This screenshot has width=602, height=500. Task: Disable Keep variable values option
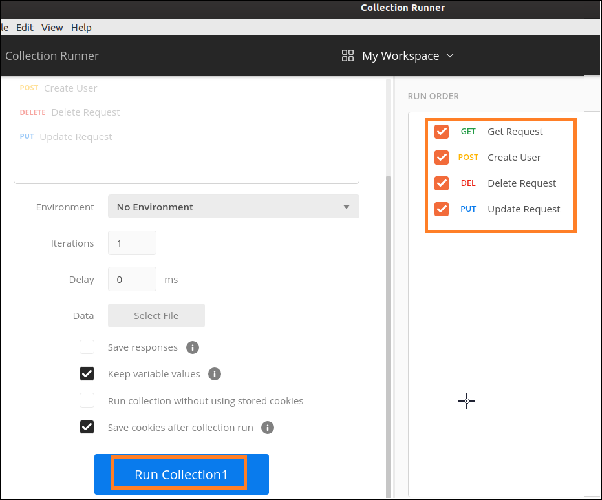[87, 374]
